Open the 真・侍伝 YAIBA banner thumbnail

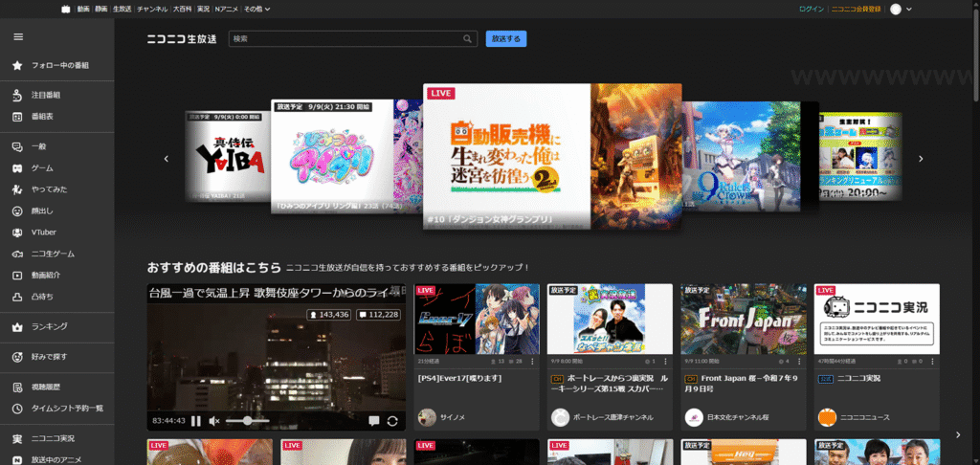point(228,156)
